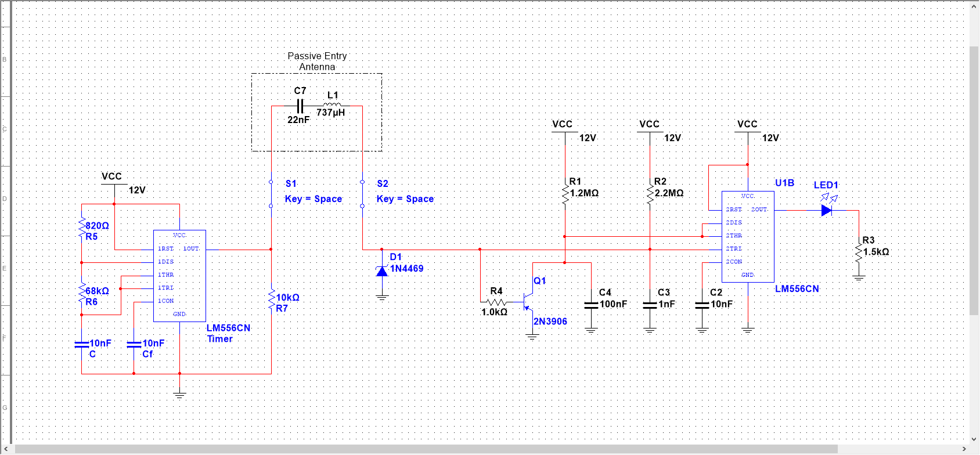The width and height of the screenshot is (980, 455).
Task: Click the '12V' label above U1B
Action: 770,138
